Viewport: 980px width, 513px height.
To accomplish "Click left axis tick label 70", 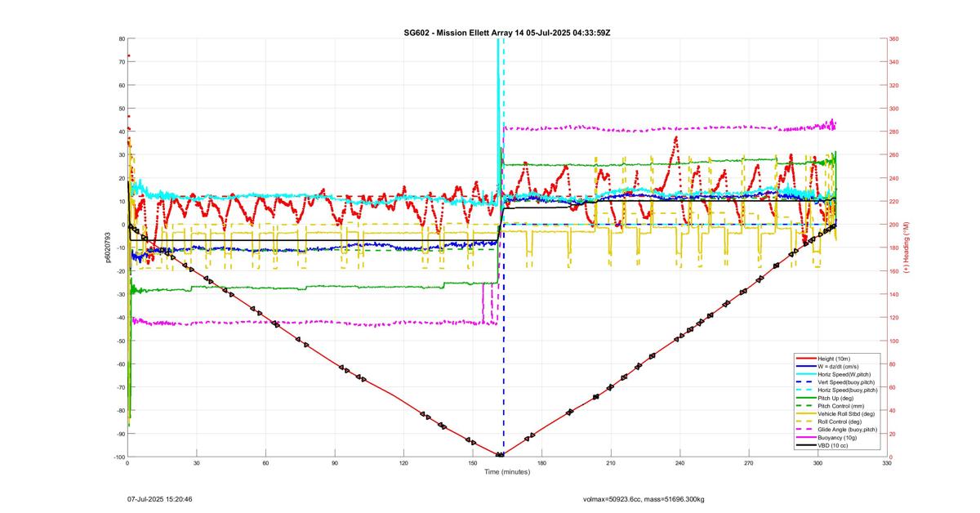I will tap(121, 62).
